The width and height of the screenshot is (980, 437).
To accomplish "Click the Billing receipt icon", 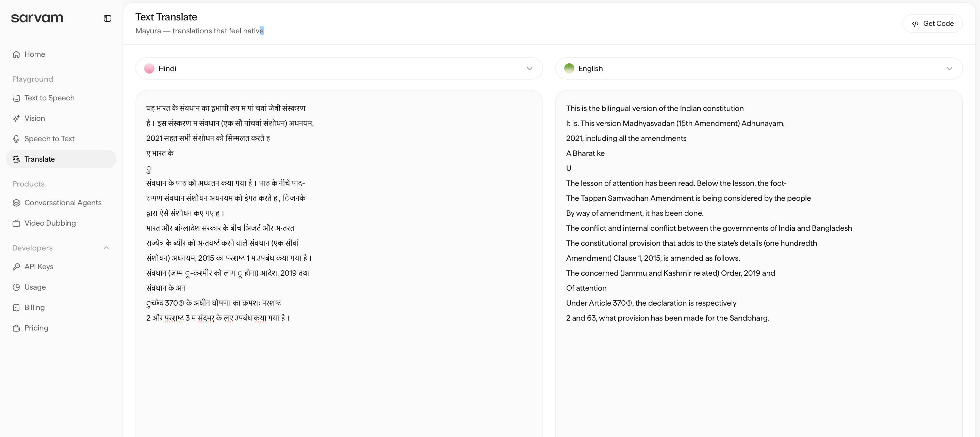I will click(x=16, y=308).
